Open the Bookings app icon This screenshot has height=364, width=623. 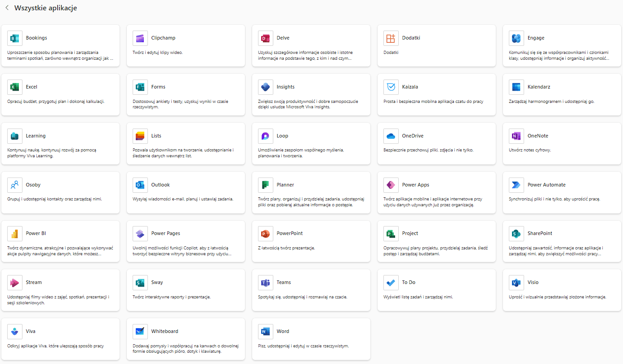(x=15, y=38)
